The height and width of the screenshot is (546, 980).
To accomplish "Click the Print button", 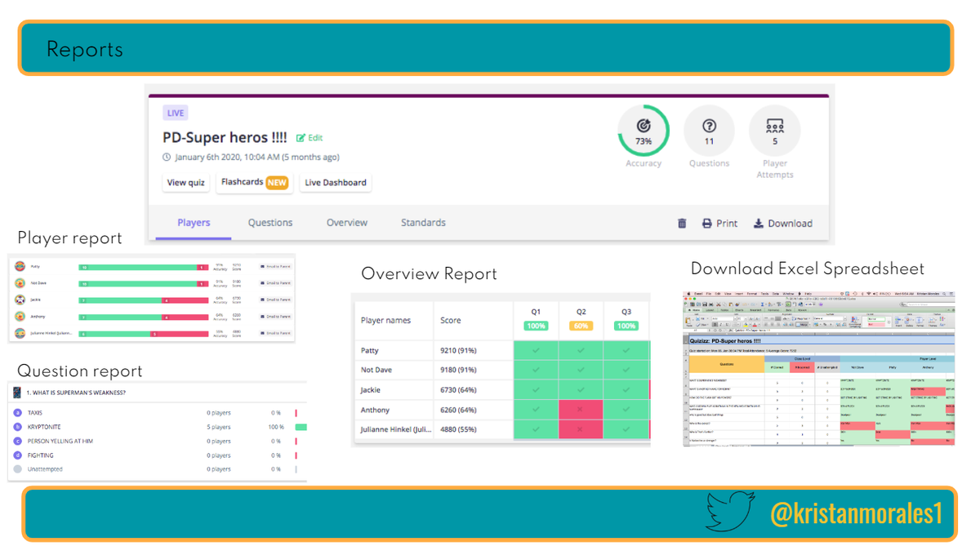I will [719, 223].
